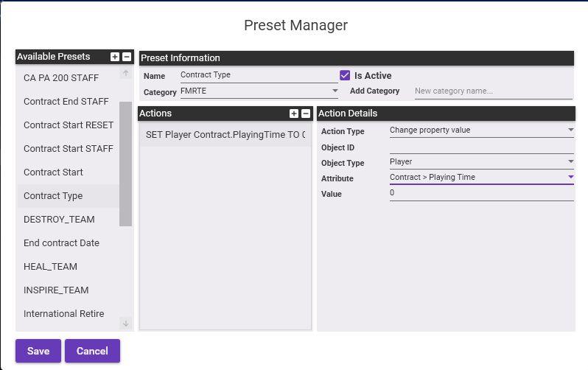The image size is (588, 370).
Task: Click the presets list scrollbar thumb
Action: (125, 164)
